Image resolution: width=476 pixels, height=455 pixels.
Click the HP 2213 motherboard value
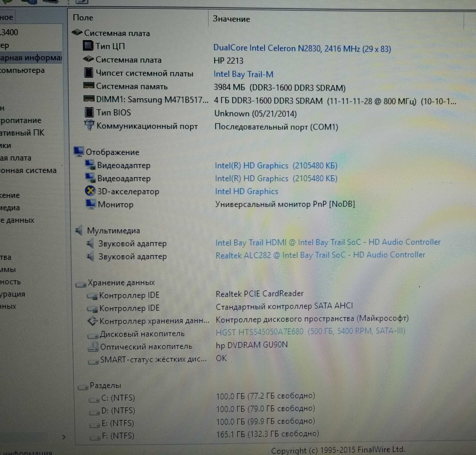(228, 61)
